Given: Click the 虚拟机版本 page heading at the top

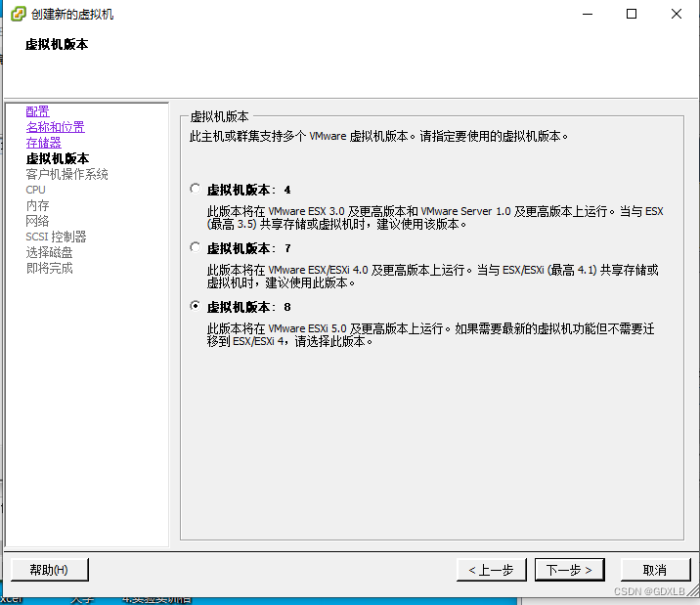Looking at the screenshot, I should (57, 44).
